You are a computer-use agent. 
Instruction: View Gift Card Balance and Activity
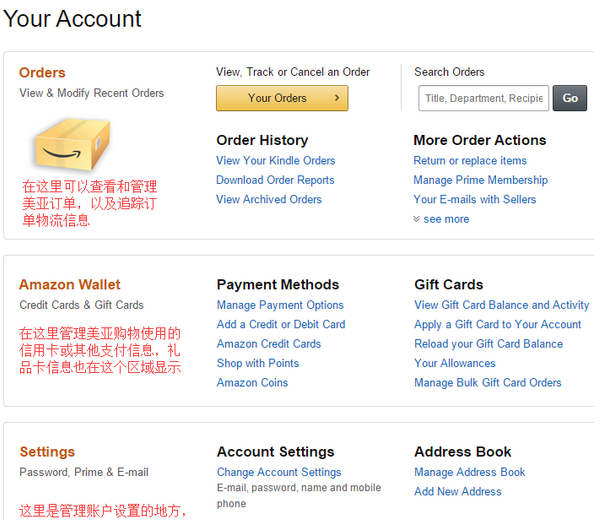(502, 305)
